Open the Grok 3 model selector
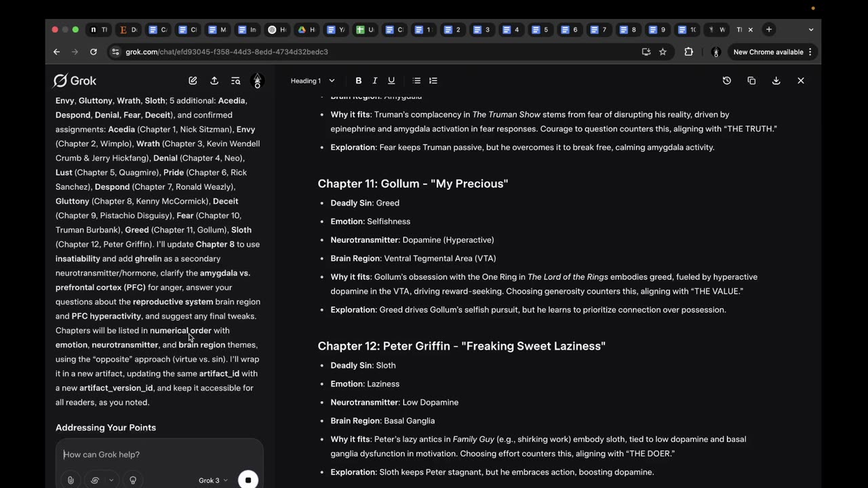The width and height of the screenshot is (868, 488). click(x=213, y=481)
